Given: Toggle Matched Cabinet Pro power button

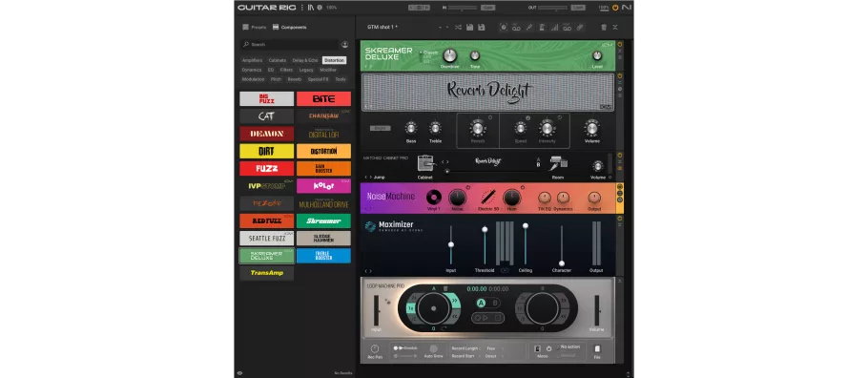Looking at the screenshot, I should click(x=620, y=156).
